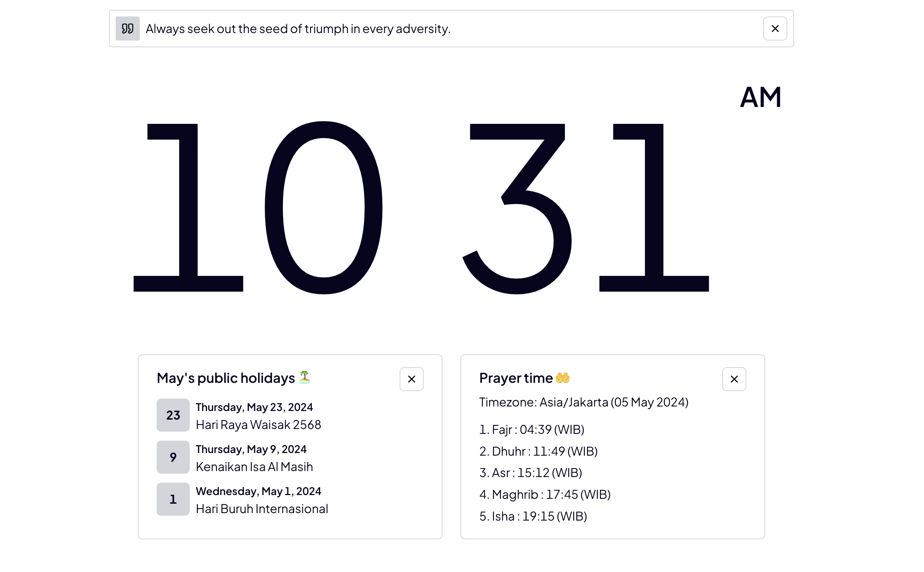Click the Fajr 04:39 prayer entry
The width and height of the screenshot is (924, 572).
click(x=531, y=429)
